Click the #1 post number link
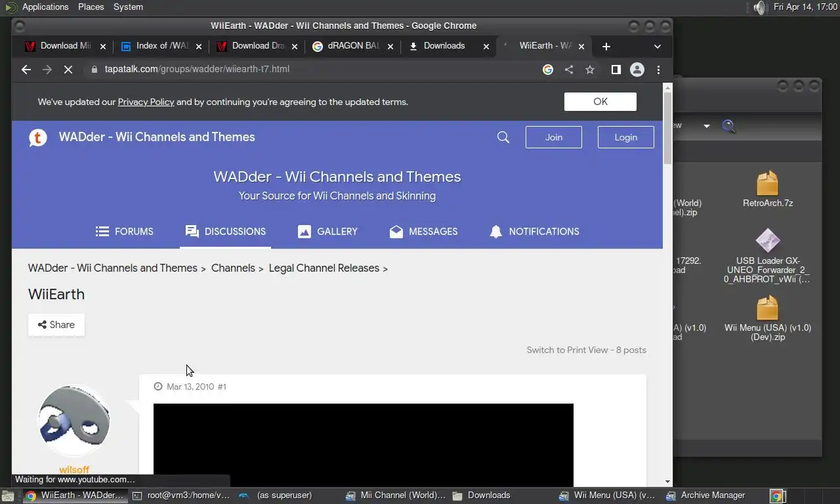 [222, 387]
